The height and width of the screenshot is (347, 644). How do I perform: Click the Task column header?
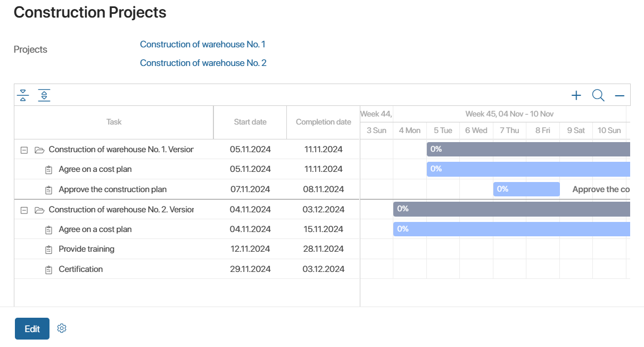pyautogui.click(x=114, y=122)
